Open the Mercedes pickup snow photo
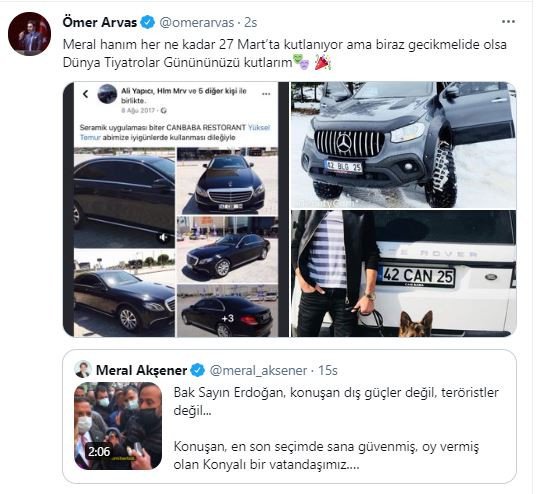This screenshot has width=542, height=494. click(x=403, y=145)
